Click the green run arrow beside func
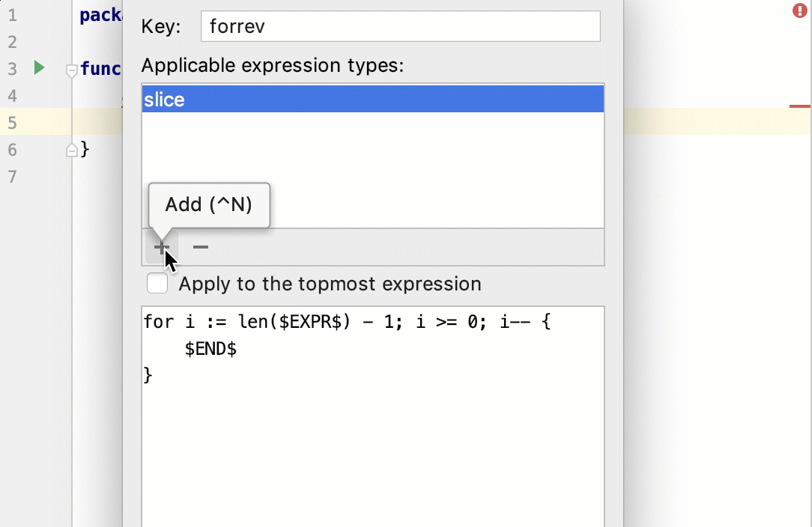This screenshot has width=812, height=527. [37, 68]
